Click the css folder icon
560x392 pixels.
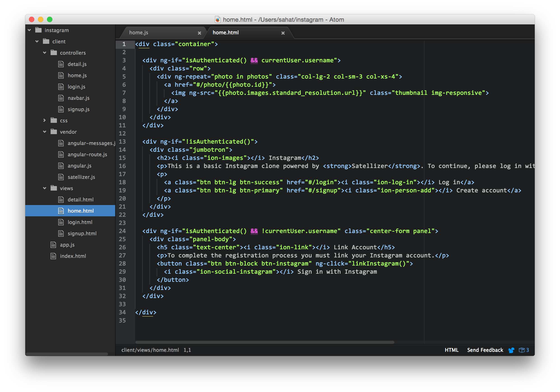click(54, 121)
